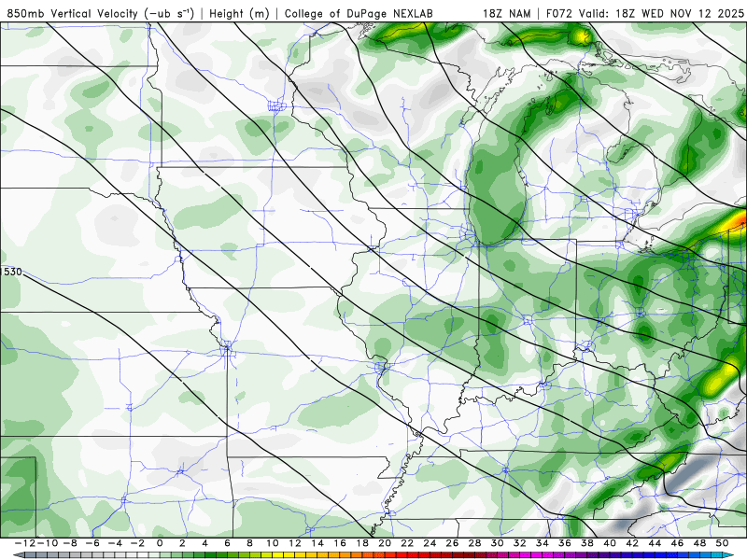Image resolution: width=747 pixels, height=560 pixels.
Task: Click the orange swatch under the 16 label
Action: pyautogui.click(x=345, y=554)
